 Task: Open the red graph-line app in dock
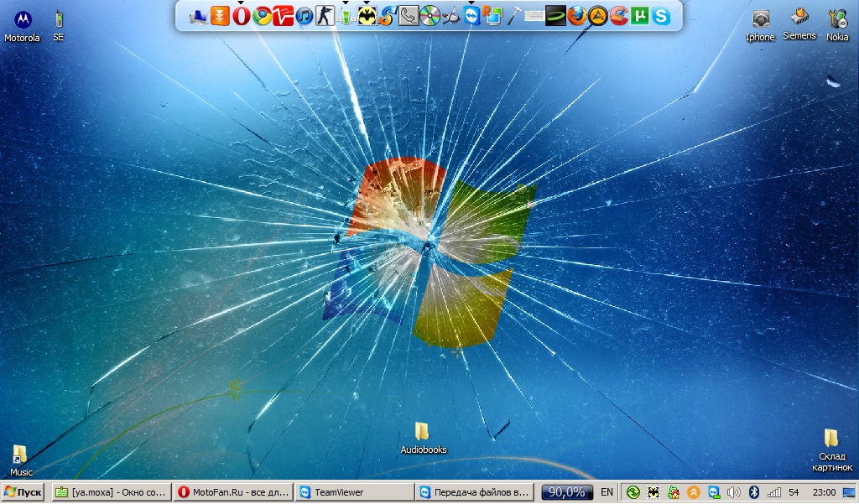coord(284,16)
